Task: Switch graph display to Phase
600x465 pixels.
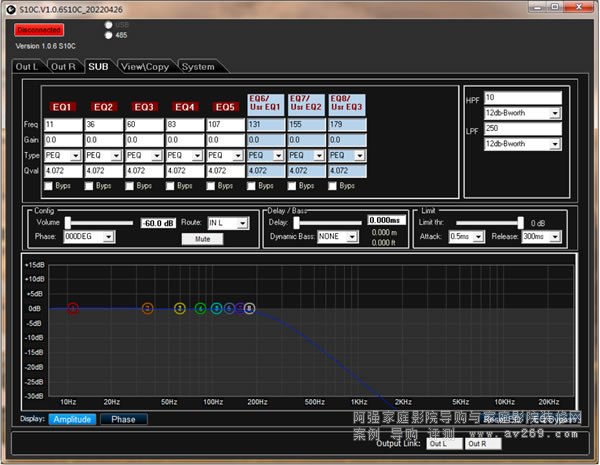Action: tap(123, 419)
